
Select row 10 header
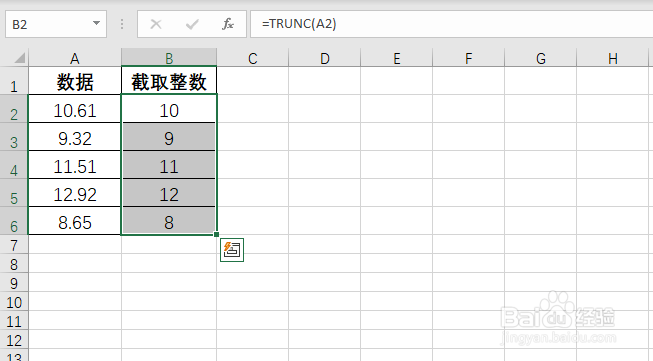(14, 301)
